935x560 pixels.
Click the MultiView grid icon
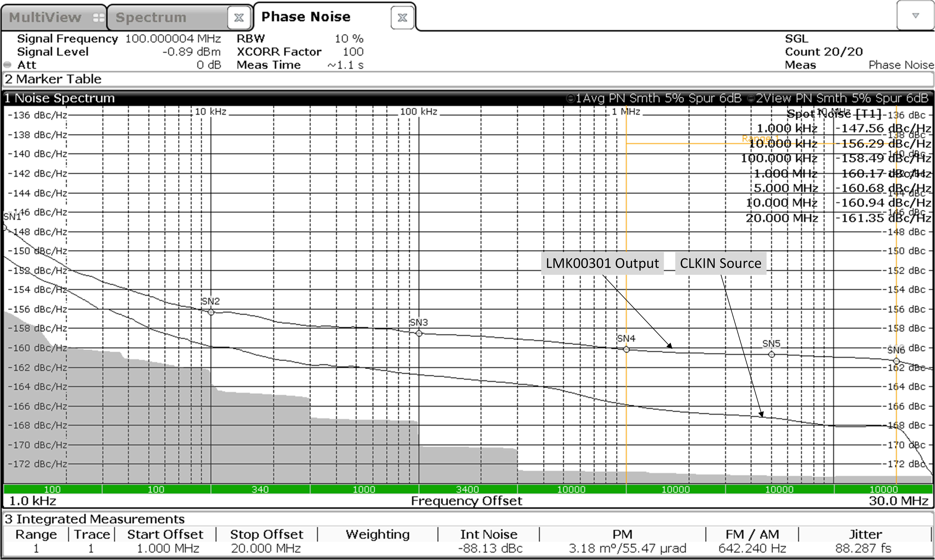point(98,17)
